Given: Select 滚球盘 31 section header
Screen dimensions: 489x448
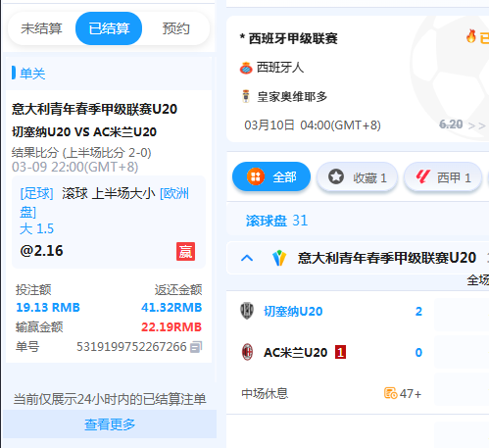Looking at the screenshot, I should click(x=276, y=221).
